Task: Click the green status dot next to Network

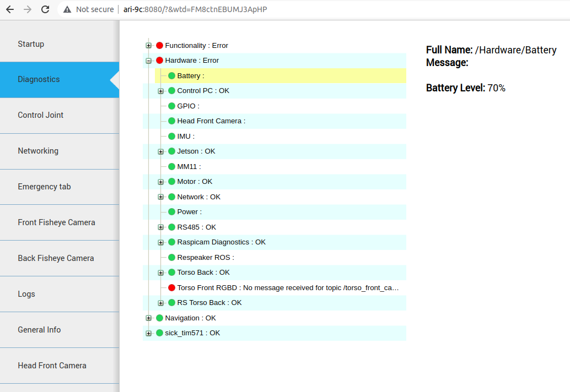Action: [x=172, y=197]
